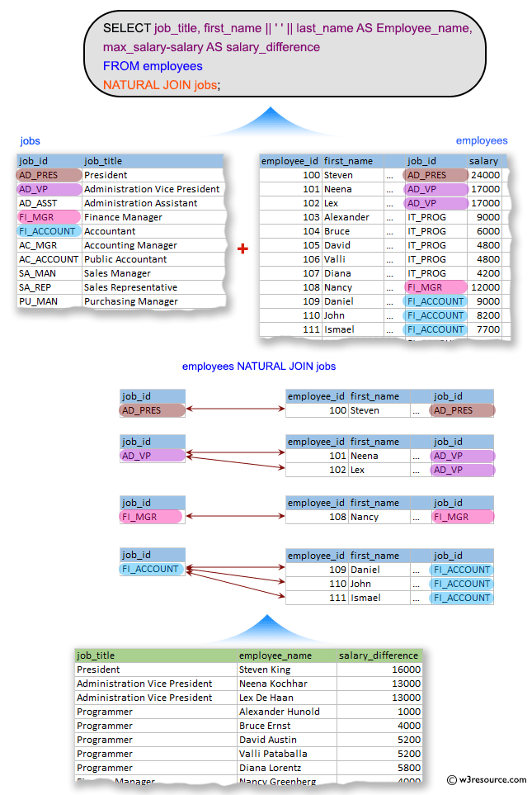Image resolution: width=532 pixels, height=795 pixels.
Task: Select salary cell '8200' for John
Action: 484,315
